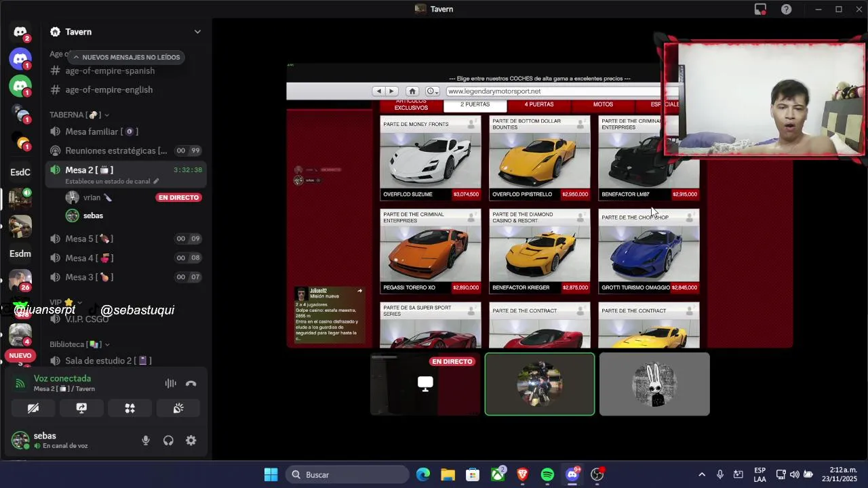
Task: Collapse the TABERNA category
Action: (79, 115)
